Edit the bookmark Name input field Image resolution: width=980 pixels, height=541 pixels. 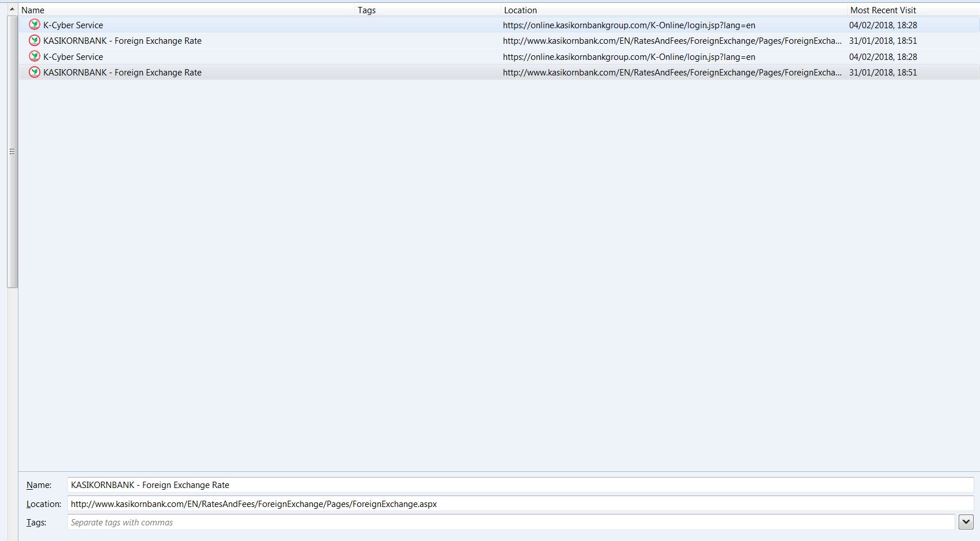tap(520, 485)
